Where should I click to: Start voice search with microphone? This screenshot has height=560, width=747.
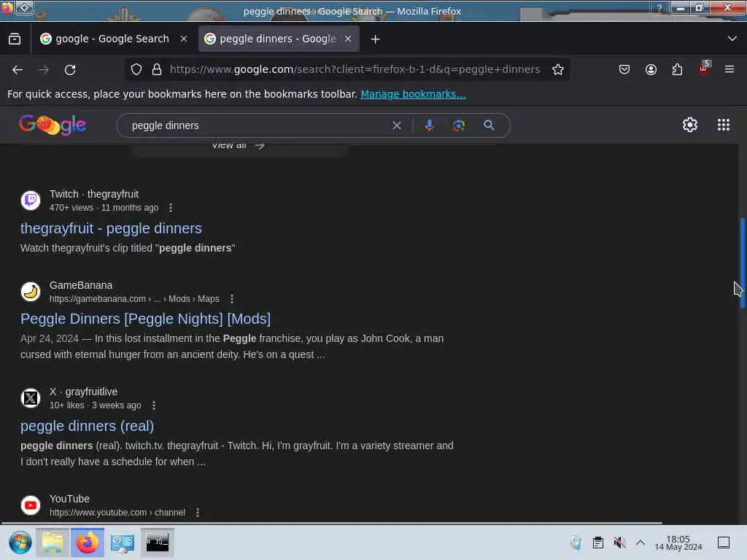(x=429, y=125)
